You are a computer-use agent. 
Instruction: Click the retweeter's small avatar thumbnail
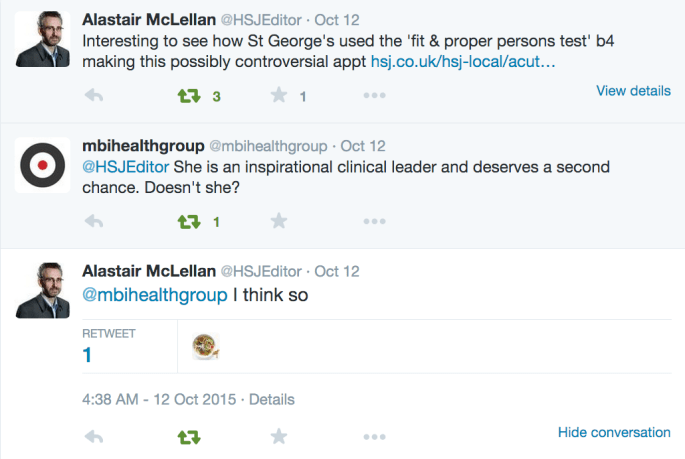tap(206, 346)
